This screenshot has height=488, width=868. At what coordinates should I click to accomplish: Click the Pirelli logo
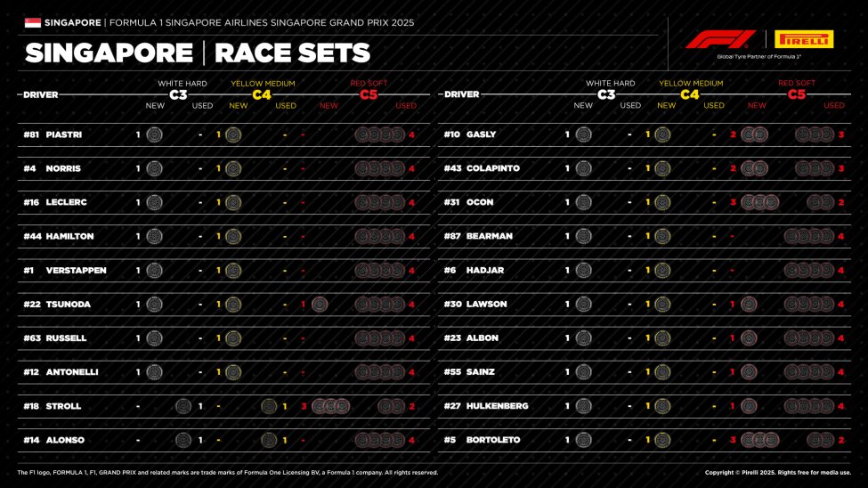point(804,39)
